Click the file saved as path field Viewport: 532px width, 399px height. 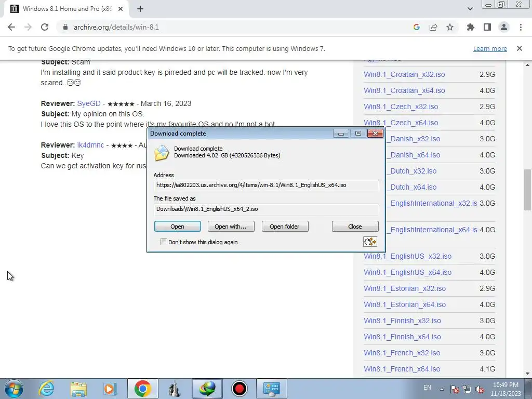coord(267,209)
